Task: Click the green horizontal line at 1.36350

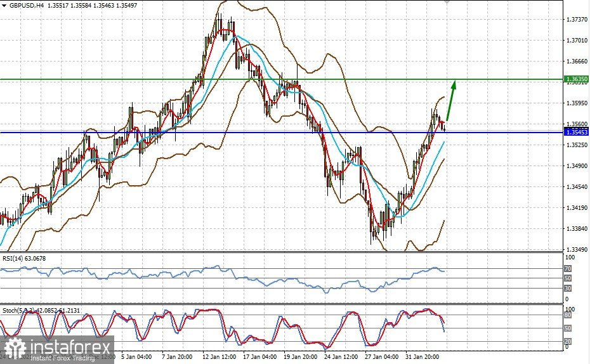Action: click(x=282, y=79)
